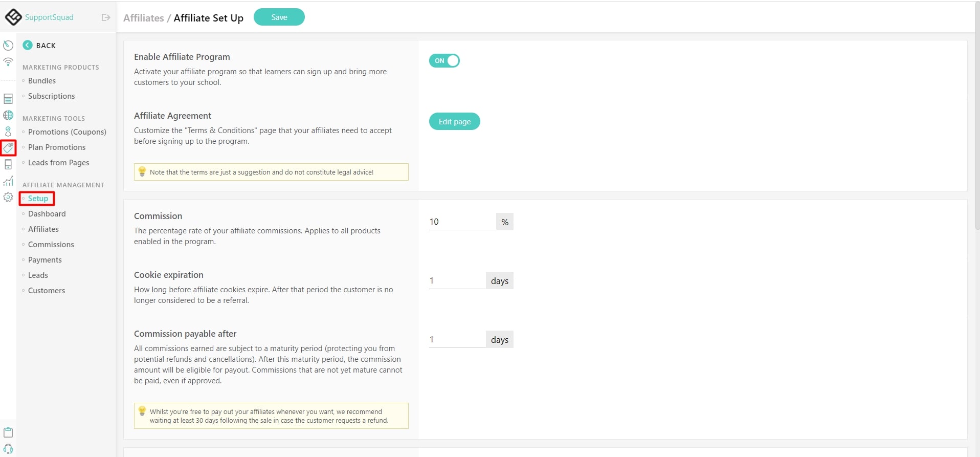Open the courses list icon in sidebar
The width and height of the screenshot is (980, 457).
point(8,99)
